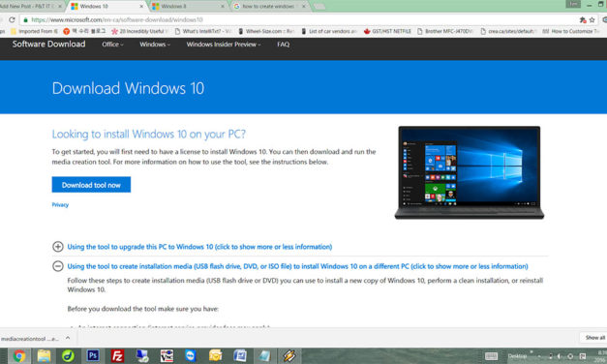
Task: Click the Windows 10 laptop image
Action: point(470,172)
